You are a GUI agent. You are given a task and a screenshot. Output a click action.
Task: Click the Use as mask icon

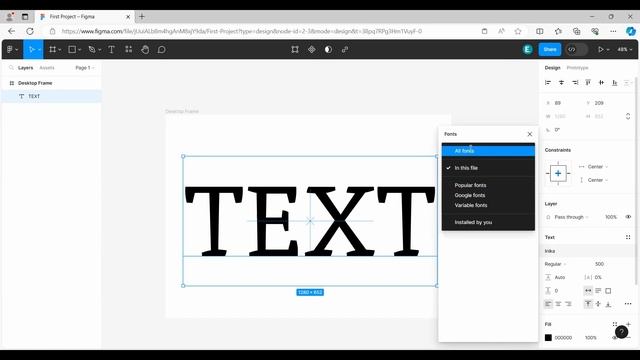[x=328, y=49]
